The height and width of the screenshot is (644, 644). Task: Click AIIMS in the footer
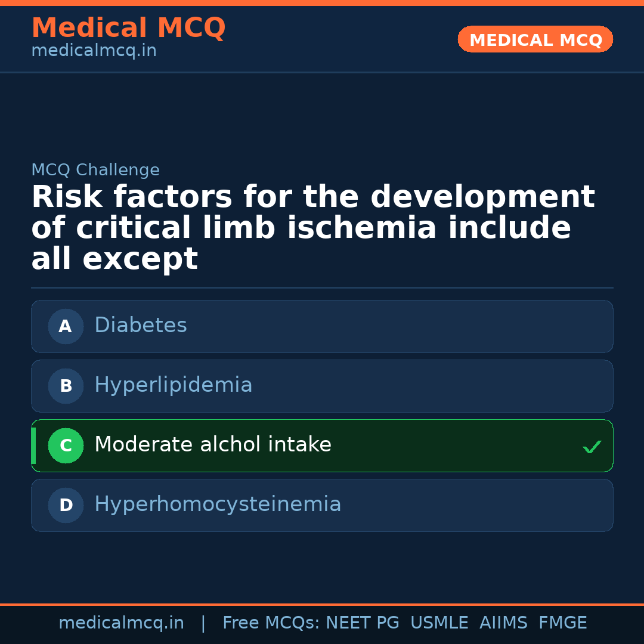click(503, 623)
